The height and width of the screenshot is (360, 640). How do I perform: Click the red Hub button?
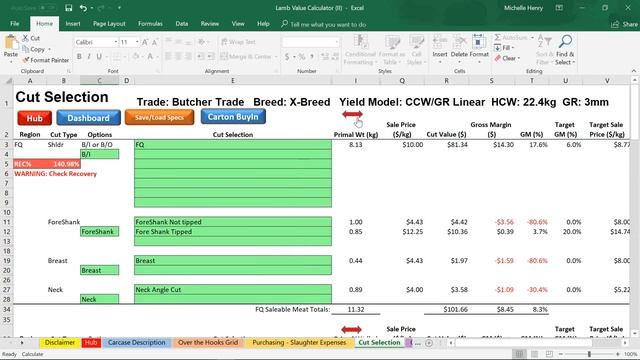click(35, 118)
